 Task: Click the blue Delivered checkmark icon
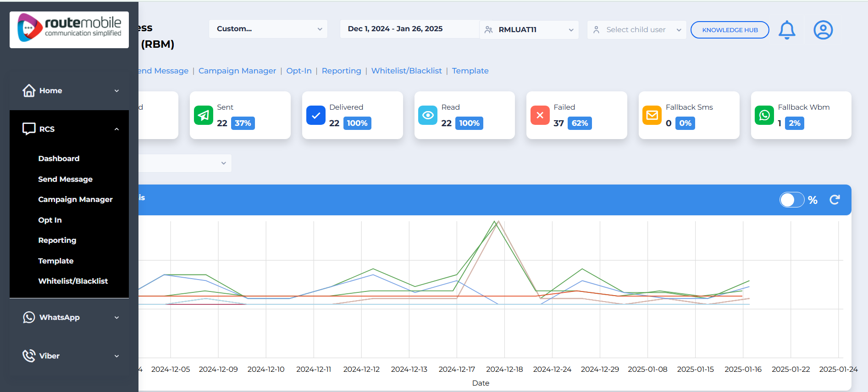coord(316,115)
